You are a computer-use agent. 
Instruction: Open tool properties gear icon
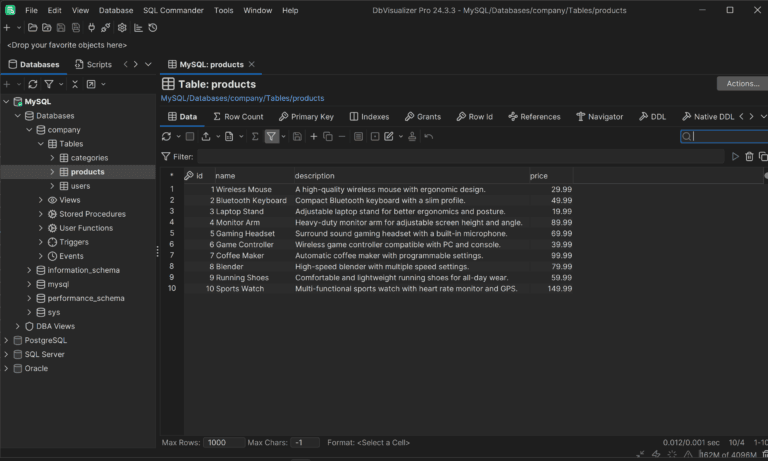point(122,28)
